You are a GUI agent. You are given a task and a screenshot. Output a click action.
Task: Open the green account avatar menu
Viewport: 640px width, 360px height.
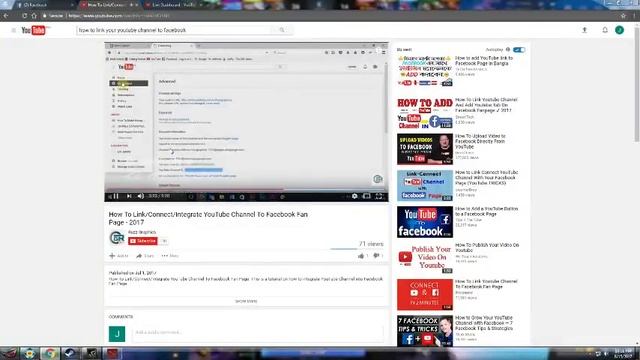(619, 30)
